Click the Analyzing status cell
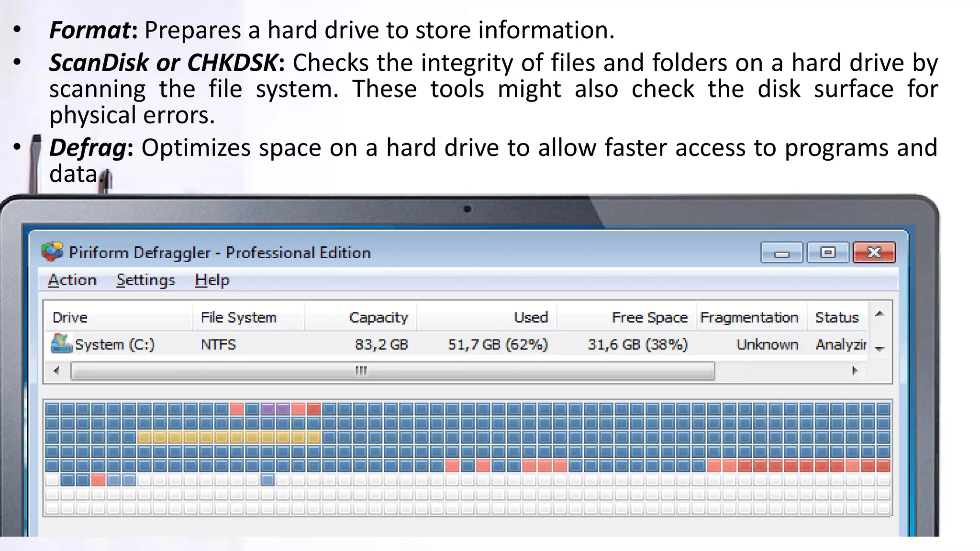The height and width of the screenshot is (551, 980). point(841,344)
